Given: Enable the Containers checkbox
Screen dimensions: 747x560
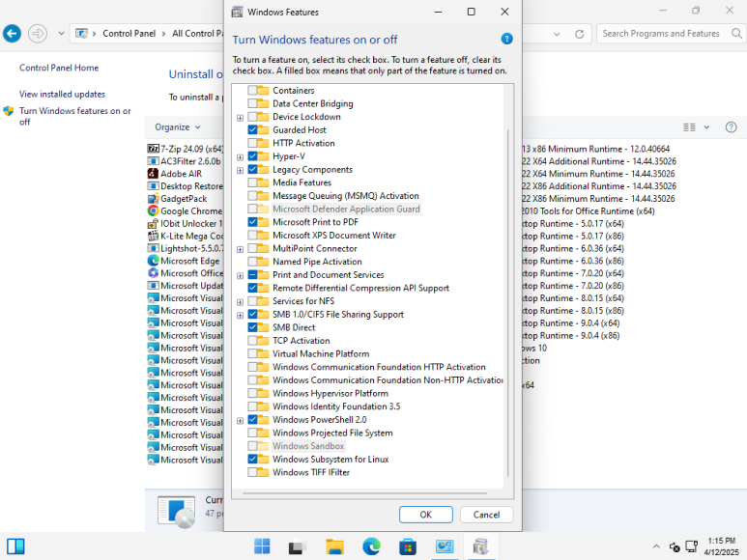Looking at the screenshot, I should [x=252, y=91].
